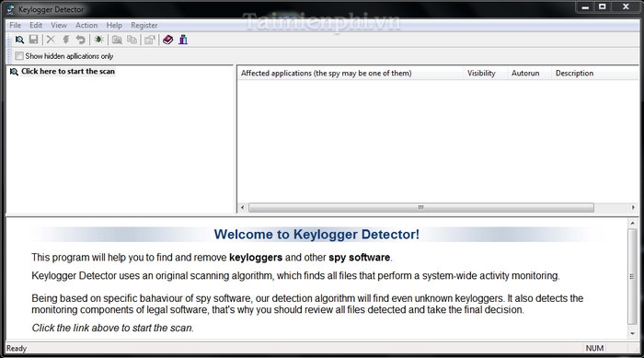Click here to start the scan link
Image resolution: width=644 pixels, height=358 pixels.
tap(68, 71)
